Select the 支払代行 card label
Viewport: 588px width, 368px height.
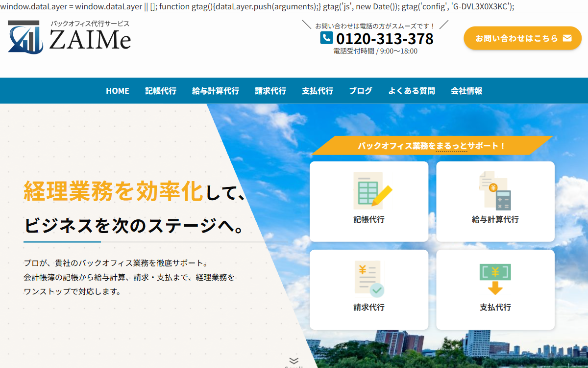495,307
